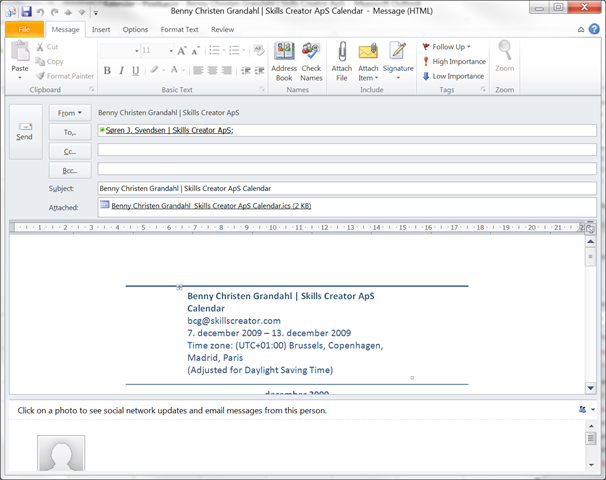Open the Format Text tab
The height and width of the screenshot is (480, 606).
click(179, 29)
